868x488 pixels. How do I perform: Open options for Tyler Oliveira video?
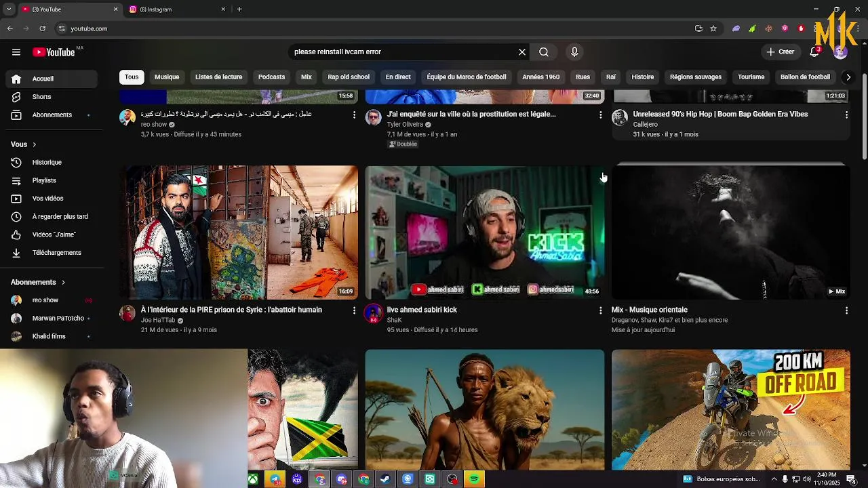click(600, 115)
